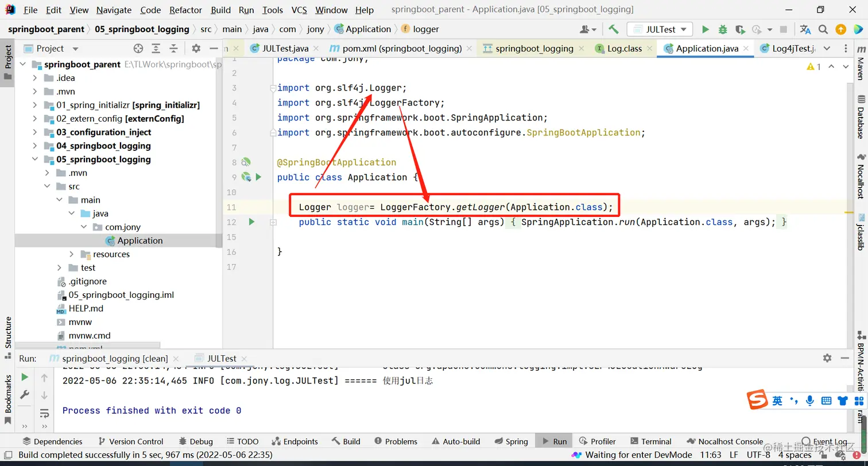
Task: Open Search Everywhere magnifier icon
Action: click(823, 29)
